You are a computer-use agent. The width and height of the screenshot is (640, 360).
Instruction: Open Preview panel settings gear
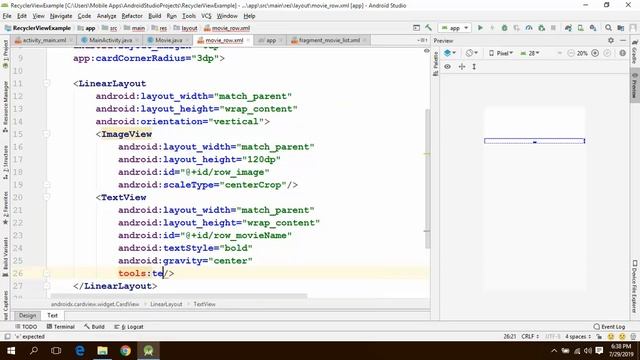[x=611, y=40]
